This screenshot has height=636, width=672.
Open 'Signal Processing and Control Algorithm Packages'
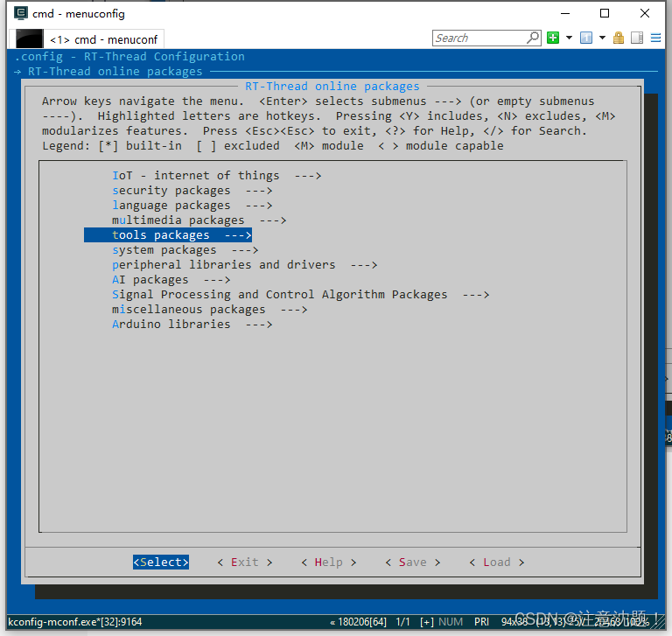pos(300,295)
